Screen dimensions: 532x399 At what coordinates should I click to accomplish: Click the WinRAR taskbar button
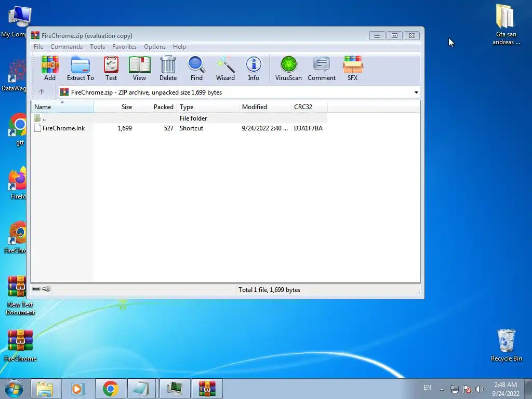point(207,389)
